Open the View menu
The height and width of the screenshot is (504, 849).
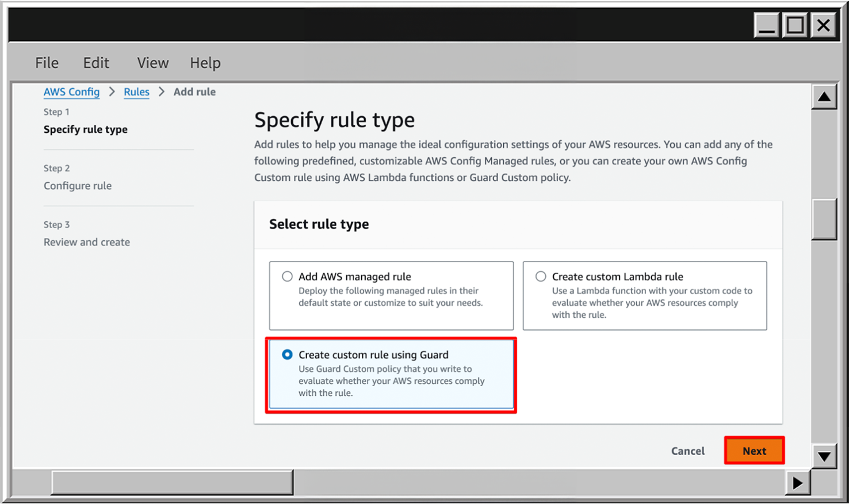[152, 63]
